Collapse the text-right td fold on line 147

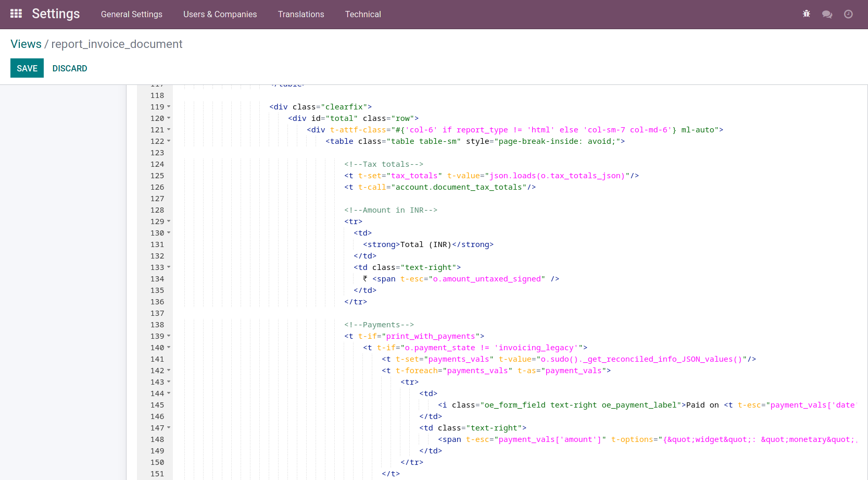pyautogui.click(x=168, y=428)
